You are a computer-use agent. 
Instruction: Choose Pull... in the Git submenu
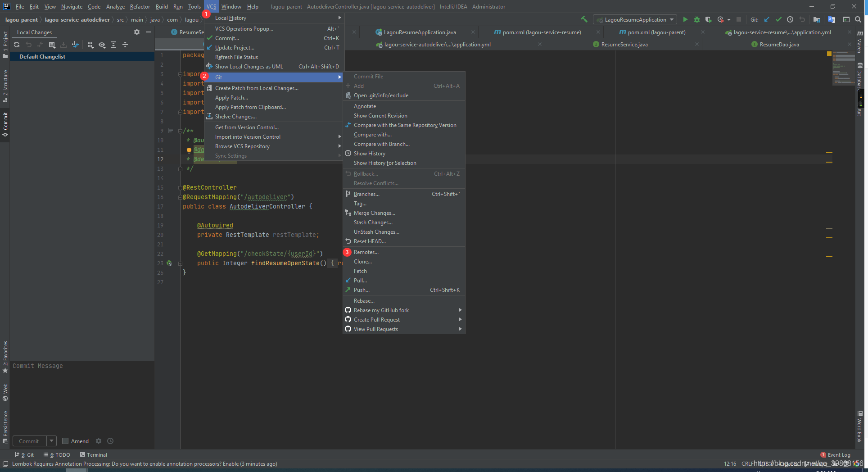click(404, 281)
